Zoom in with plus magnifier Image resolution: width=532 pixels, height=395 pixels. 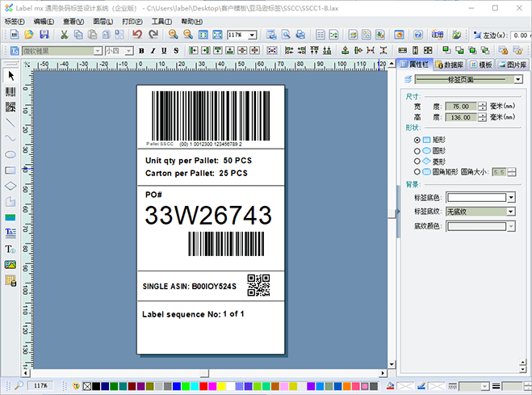tap(174, 35)
